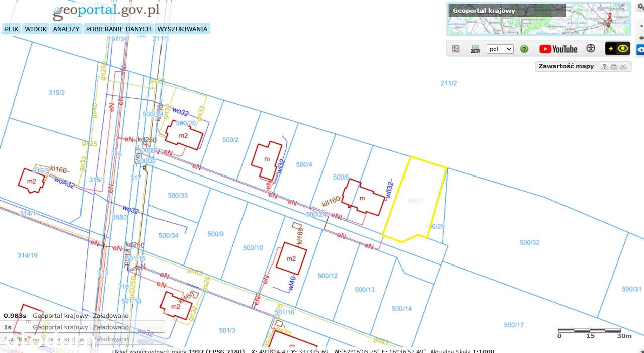Viewport: 644px width, 353px height.
Task: Click parcel label 211/2
Action: tap(448, 83)
